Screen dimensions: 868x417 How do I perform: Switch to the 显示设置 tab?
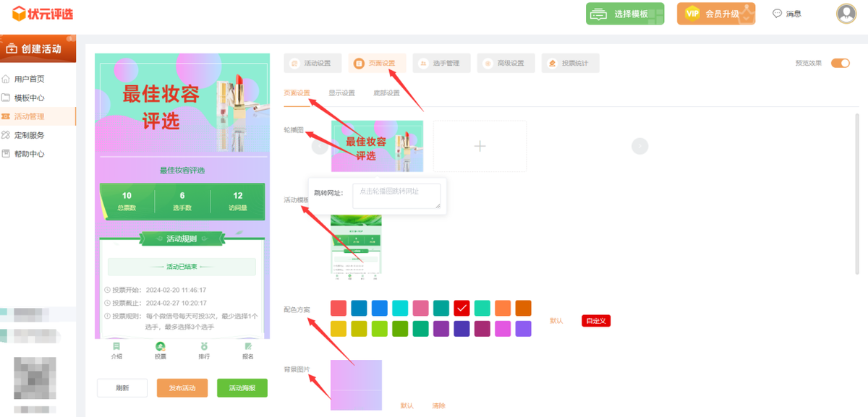(341, 93)
